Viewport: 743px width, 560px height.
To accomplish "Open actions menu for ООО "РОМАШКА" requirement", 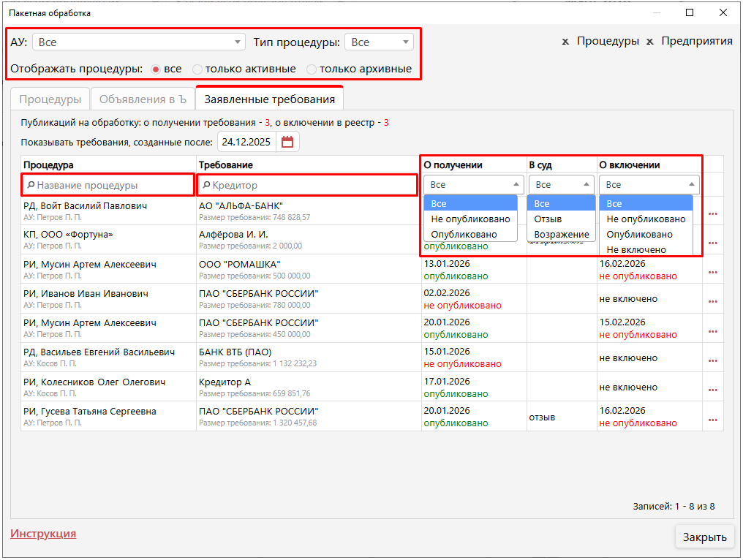I will (x=712, y=272).
